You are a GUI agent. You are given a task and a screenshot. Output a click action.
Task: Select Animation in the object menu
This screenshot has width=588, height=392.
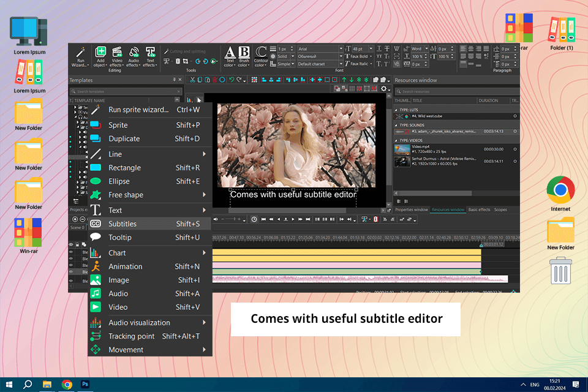point(150,266)
